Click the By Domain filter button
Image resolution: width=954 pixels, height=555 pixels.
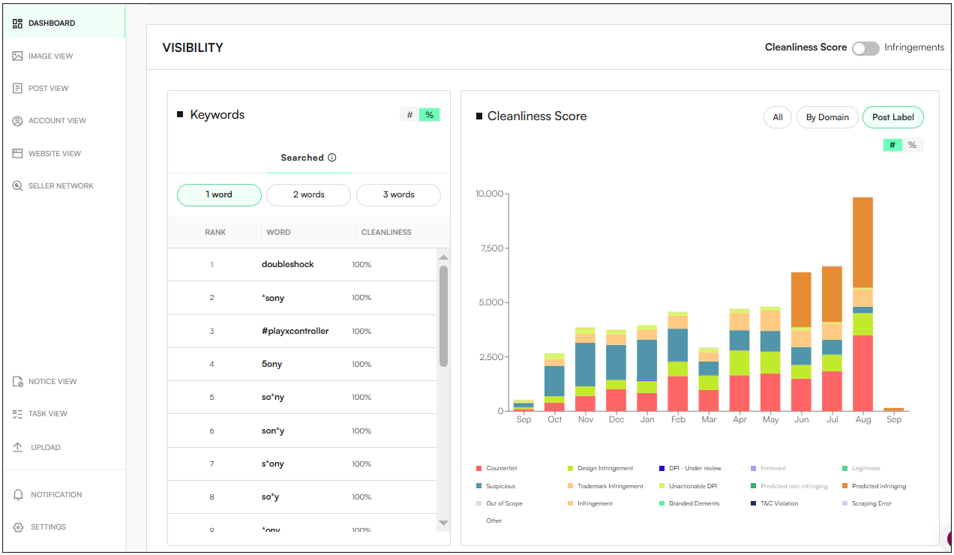click(x=827, y=117)
